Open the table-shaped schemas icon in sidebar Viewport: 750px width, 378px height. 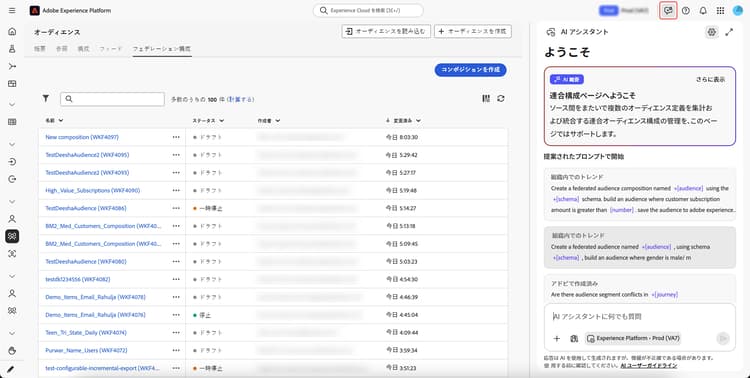[12, 122]
